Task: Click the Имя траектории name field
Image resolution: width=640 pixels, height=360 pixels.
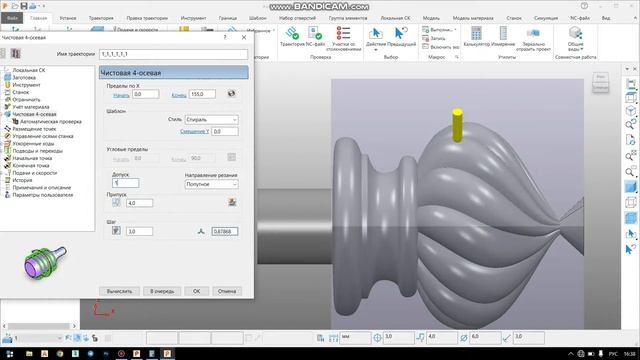Action: pos(173,54)
